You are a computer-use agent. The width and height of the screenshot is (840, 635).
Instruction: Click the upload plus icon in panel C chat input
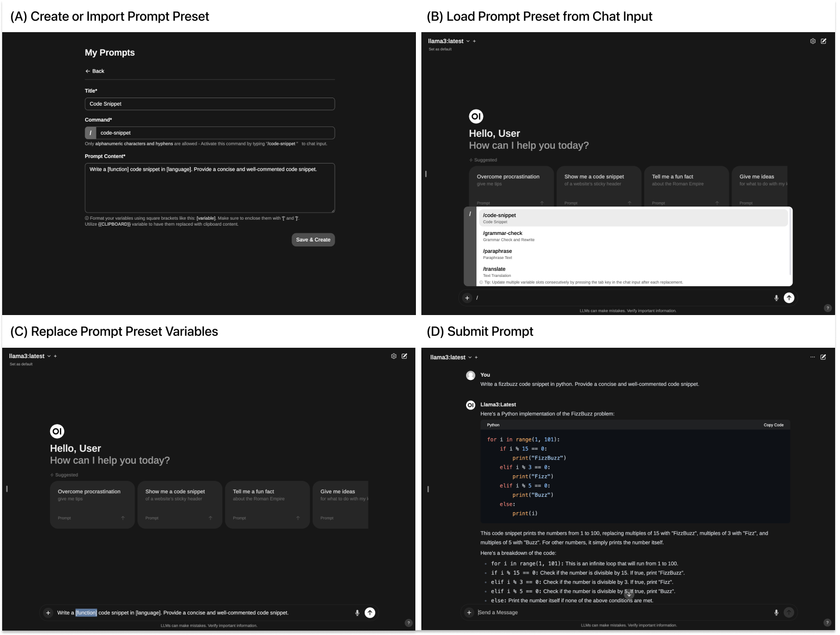point(48,613)
